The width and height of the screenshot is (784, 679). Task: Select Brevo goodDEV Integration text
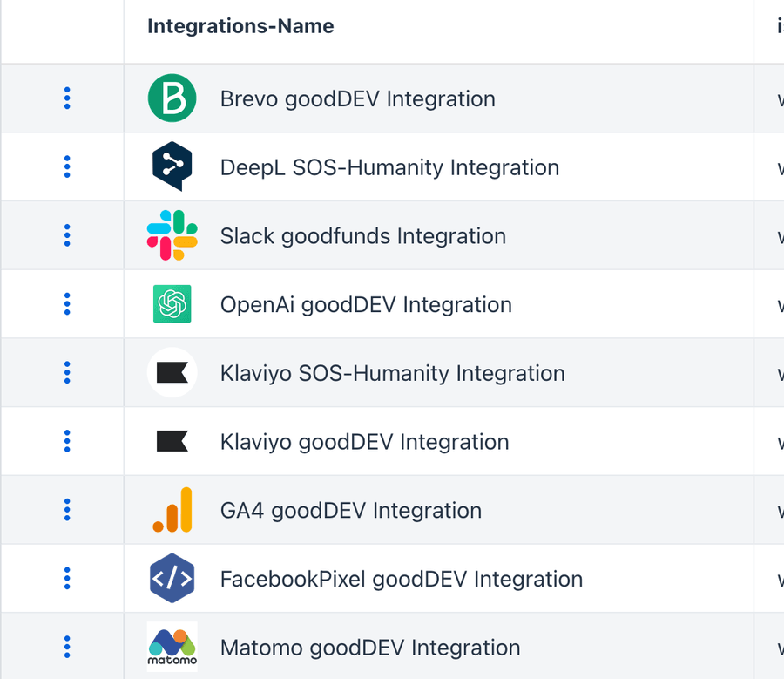(x=357, y=98)
